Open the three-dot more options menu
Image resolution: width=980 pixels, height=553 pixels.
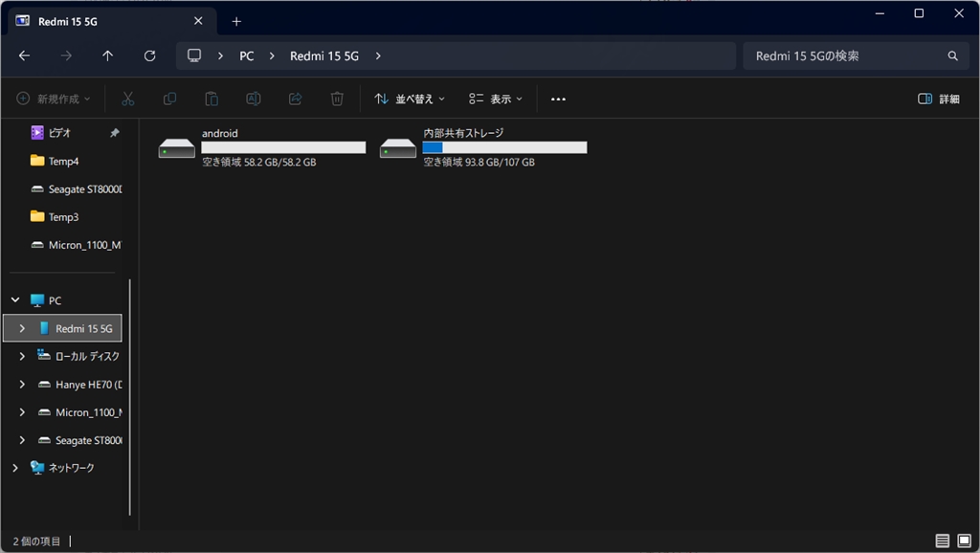click(x=558, y=99)
